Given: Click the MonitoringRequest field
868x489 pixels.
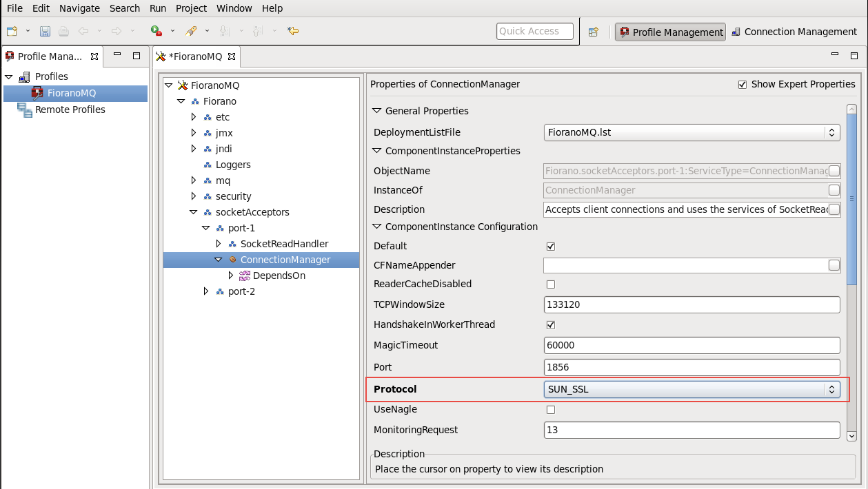Looking at the screenshot, I should coord(692,430).
